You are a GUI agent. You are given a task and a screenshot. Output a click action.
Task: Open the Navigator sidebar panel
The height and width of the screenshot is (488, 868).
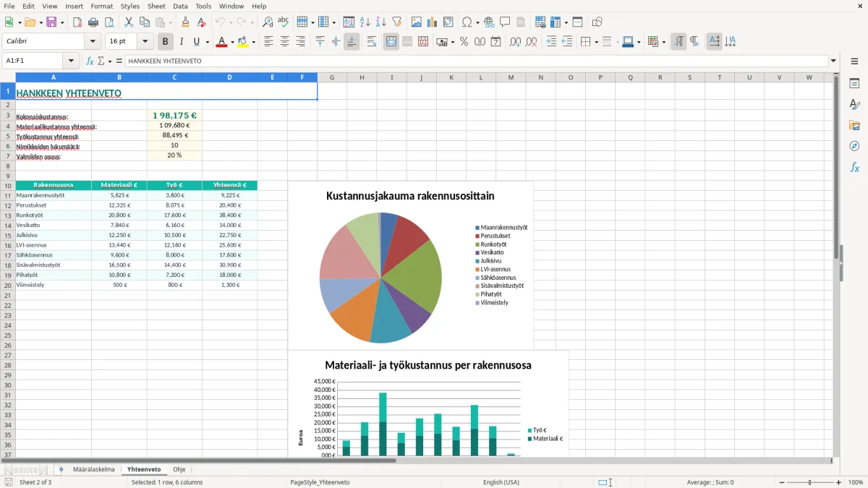point(854,146)
